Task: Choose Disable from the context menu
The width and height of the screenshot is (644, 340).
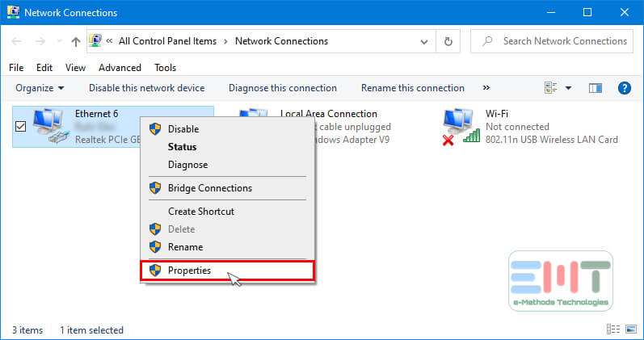Action: [228, 129]
